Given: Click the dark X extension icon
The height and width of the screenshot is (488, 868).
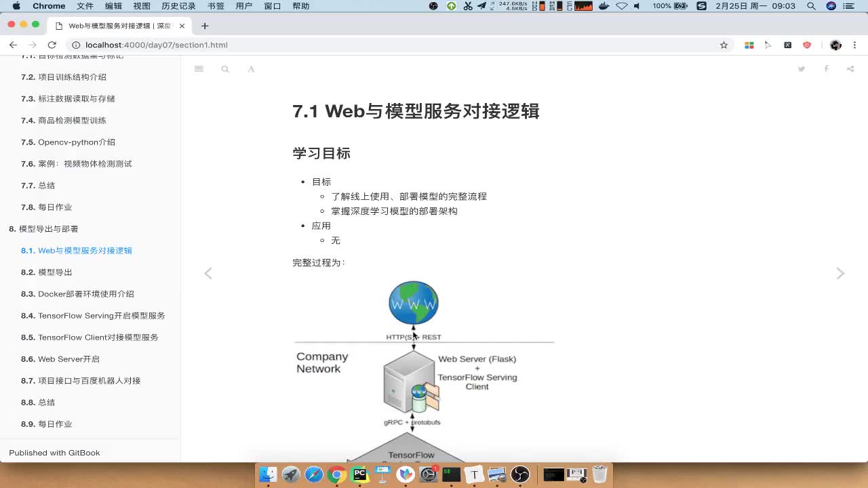Looking at the screenshot, I should tap(787, 45).
